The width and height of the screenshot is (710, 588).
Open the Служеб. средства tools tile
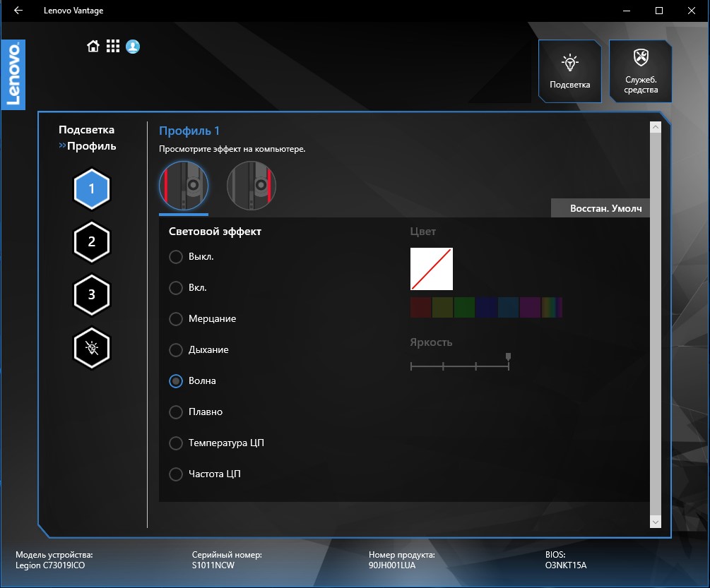pos(640,71)
